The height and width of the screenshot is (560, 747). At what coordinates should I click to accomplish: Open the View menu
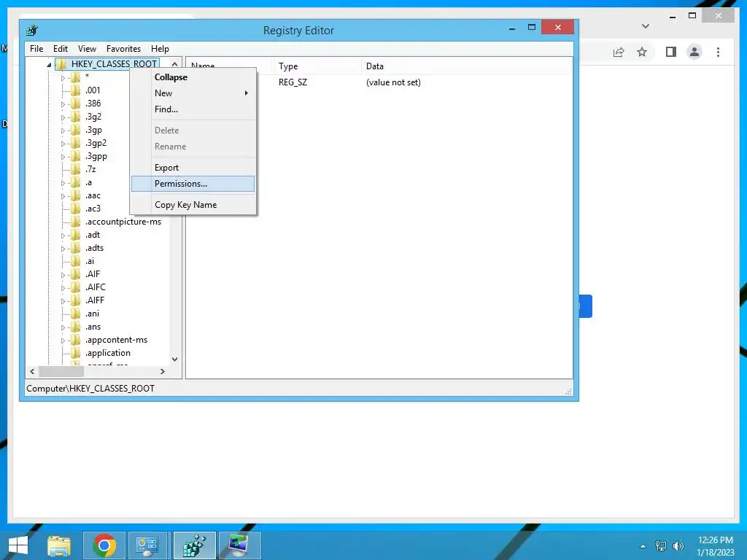[x=88, y=49]
